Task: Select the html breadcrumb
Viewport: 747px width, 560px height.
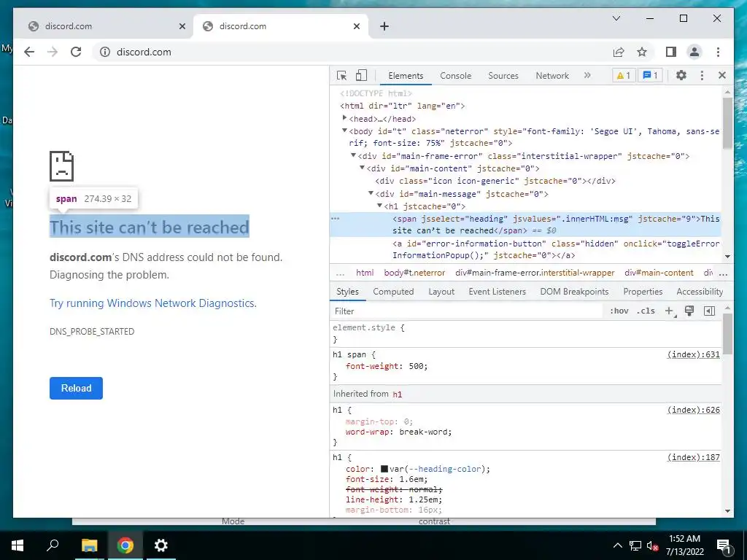Action: coord(365,273)
